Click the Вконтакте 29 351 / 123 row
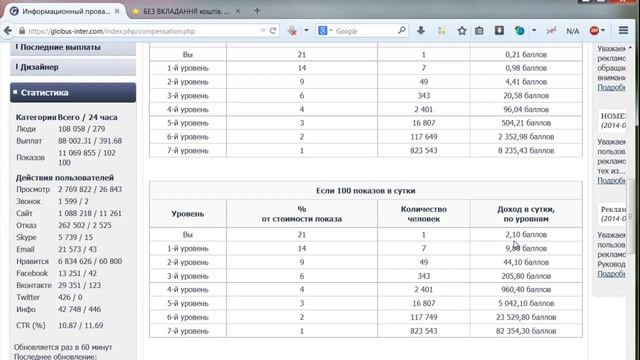 tap(59, 285)
